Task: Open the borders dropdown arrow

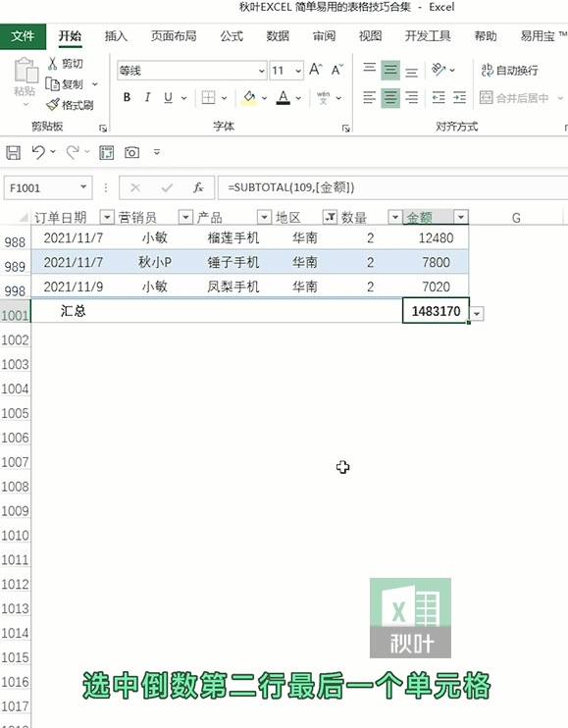Action: click(x=224, y=98)
